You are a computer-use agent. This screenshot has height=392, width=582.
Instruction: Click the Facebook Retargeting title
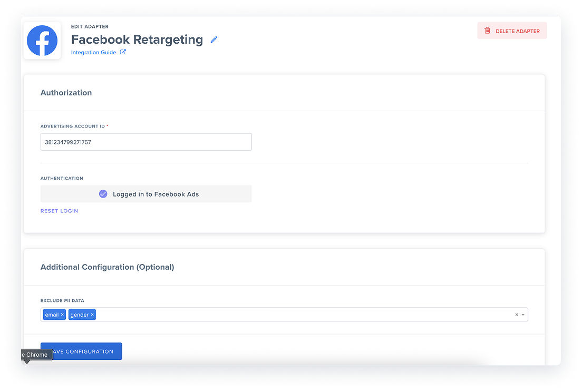click(137, 40)
